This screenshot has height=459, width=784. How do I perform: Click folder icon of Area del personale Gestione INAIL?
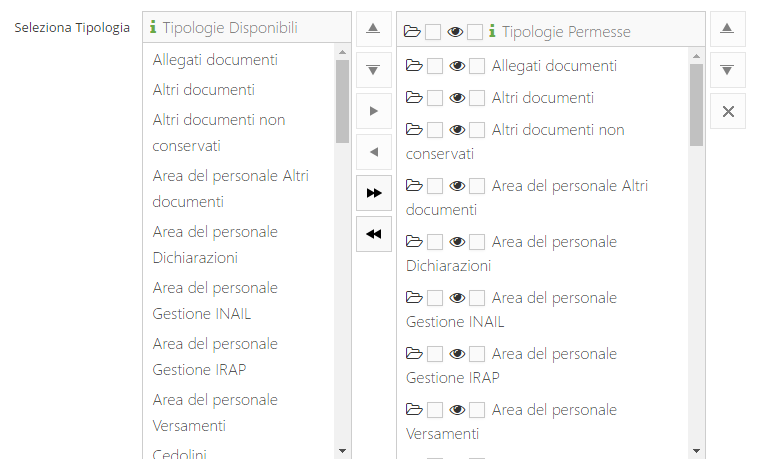click(414, 298)
